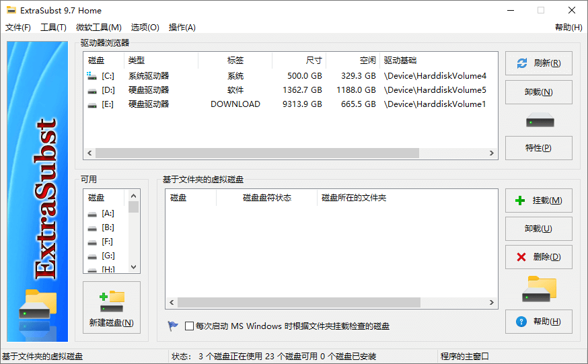Click the F: drive icon in available list
This screenshot has width=588, height=364.
92,242
